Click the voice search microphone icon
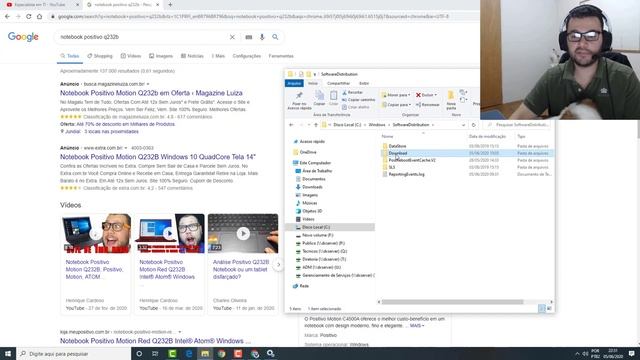The width and height of the screenshot is (640, 360). (x=262, y=37)
